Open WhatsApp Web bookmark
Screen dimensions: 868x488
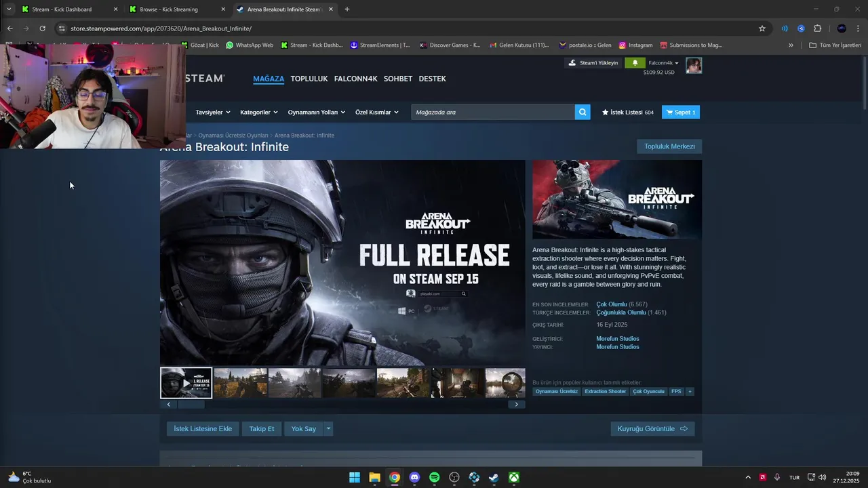(x=250, y=45)
